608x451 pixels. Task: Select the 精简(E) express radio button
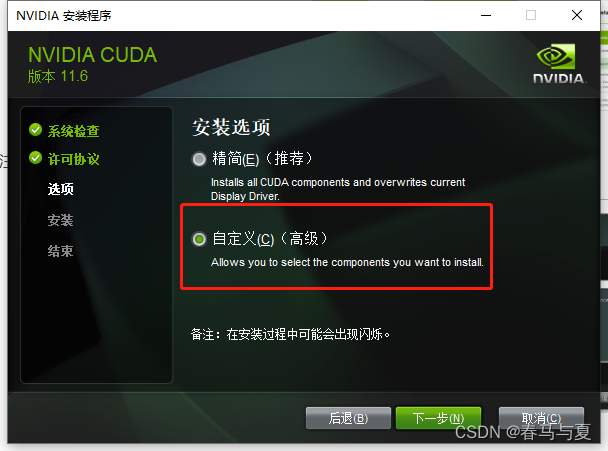coord(199,159)
